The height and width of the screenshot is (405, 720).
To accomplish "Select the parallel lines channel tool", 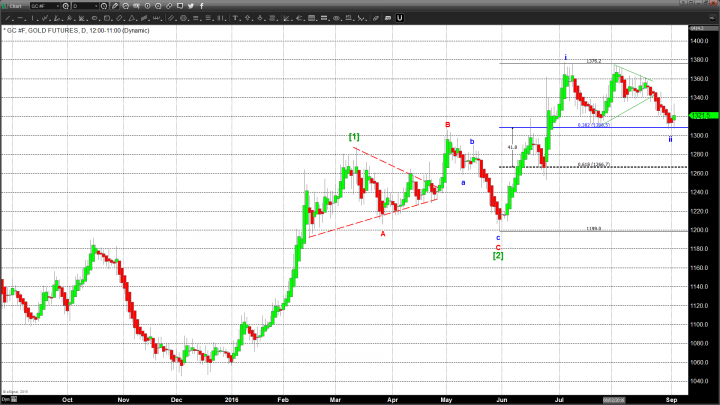I will (171, 18).
